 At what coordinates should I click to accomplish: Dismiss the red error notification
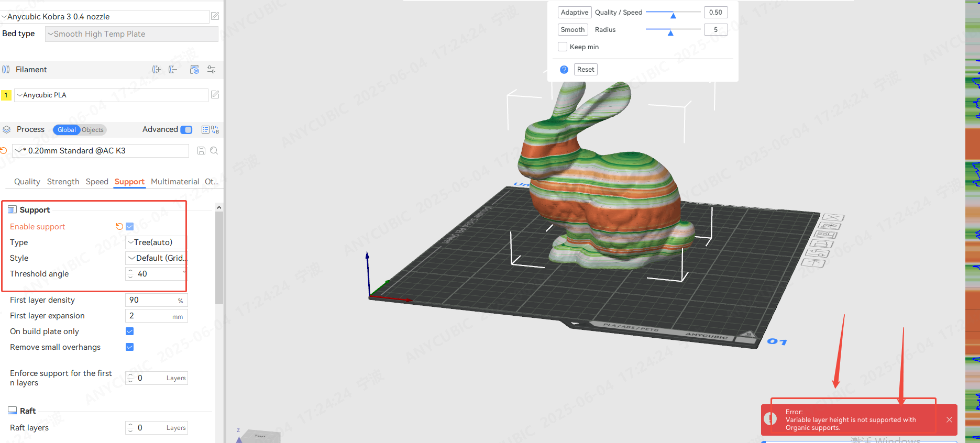click(x=949, y=420)
